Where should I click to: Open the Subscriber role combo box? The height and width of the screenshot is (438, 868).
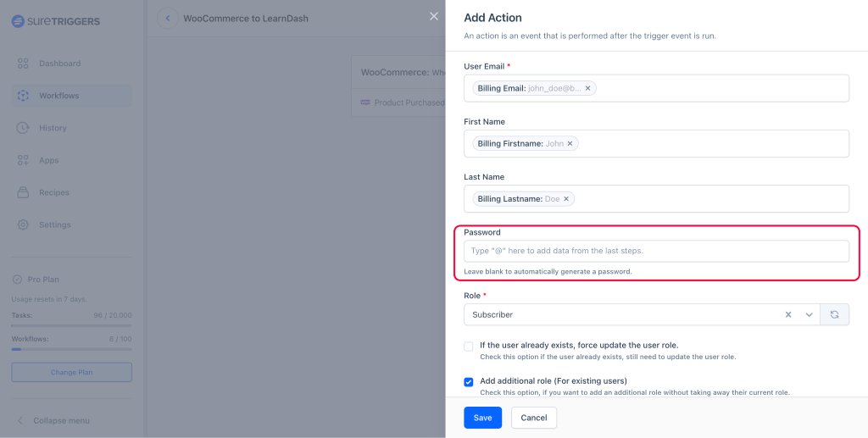(x=642, y=314)
